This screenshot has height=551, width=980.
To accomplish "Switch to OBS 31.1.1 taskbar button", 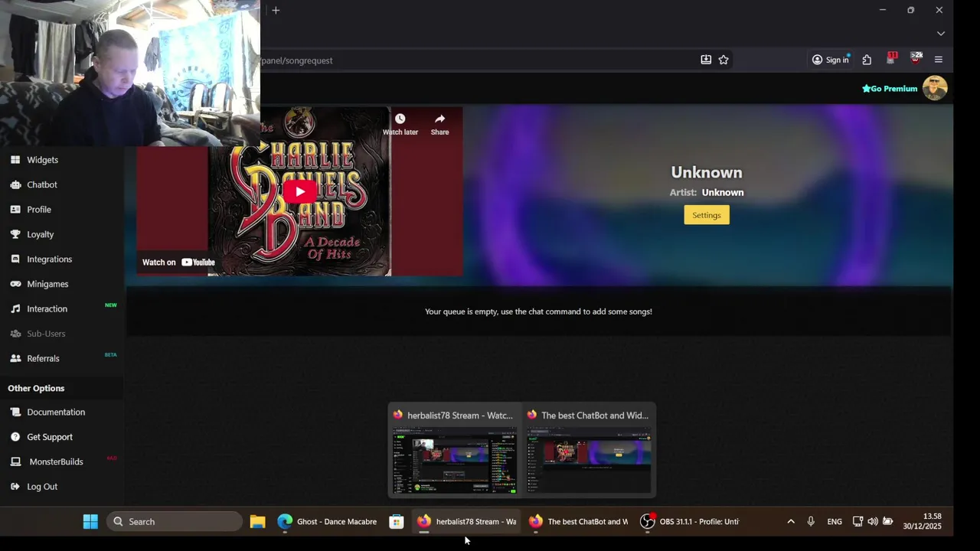I will coord(691,522).
